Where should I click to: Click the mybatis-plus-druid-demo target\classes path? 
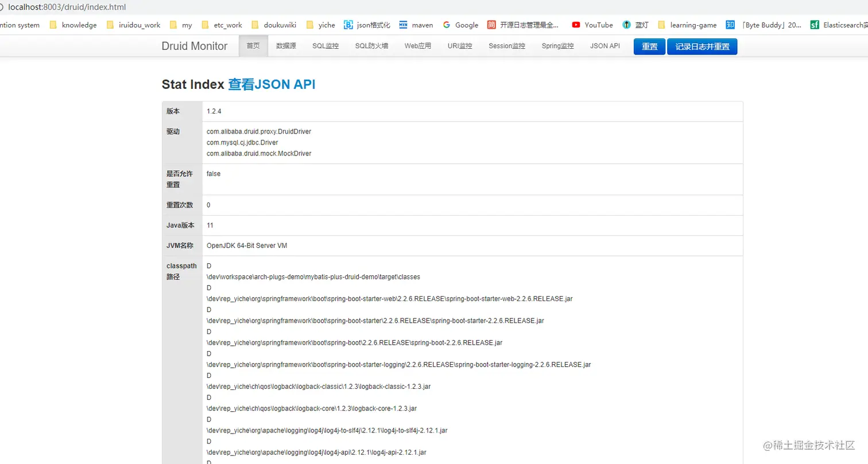pyautogui.click(x=313, y=276)
